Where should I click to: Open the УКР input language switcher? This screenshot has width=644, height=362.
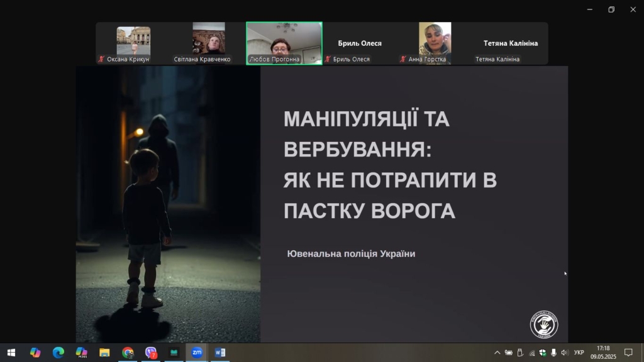pos(579,353)
